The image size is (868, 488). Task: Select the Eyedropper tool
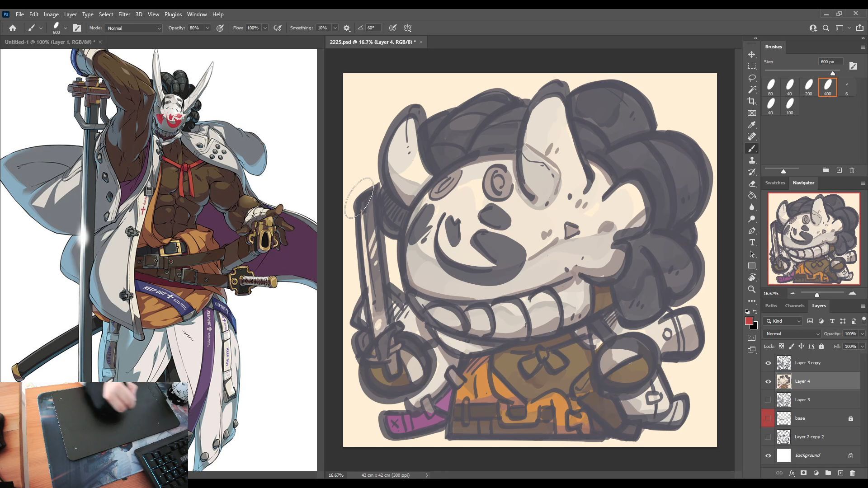(x=752, y=125)
